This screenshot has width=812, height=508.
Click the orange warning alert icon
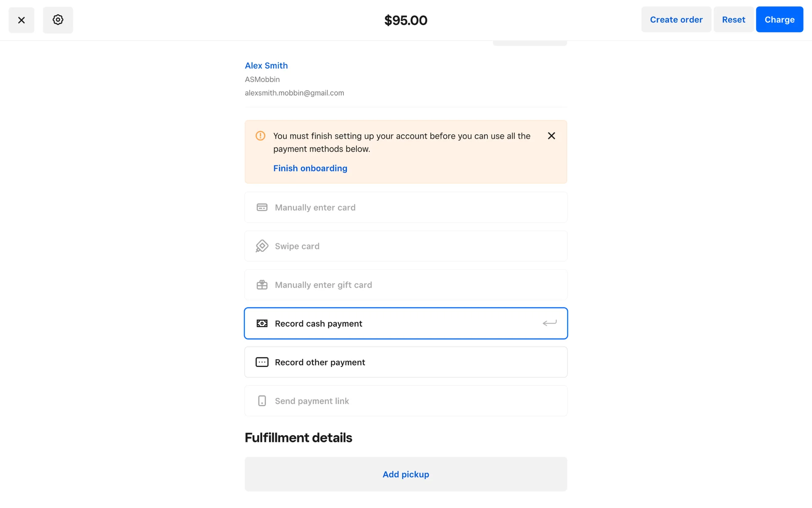[x=261, y=136]
